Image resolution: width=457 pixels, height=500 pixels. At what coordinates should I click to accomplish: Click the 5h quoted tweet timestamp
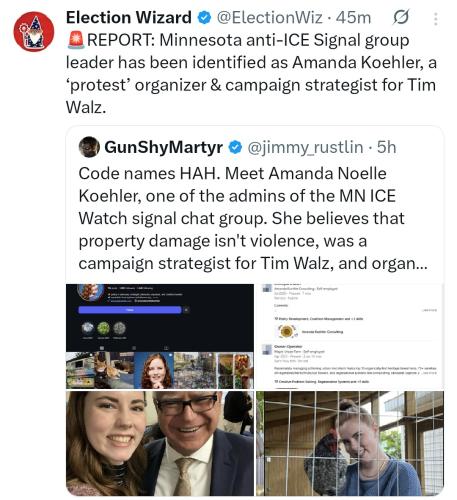tap(386, 147)
